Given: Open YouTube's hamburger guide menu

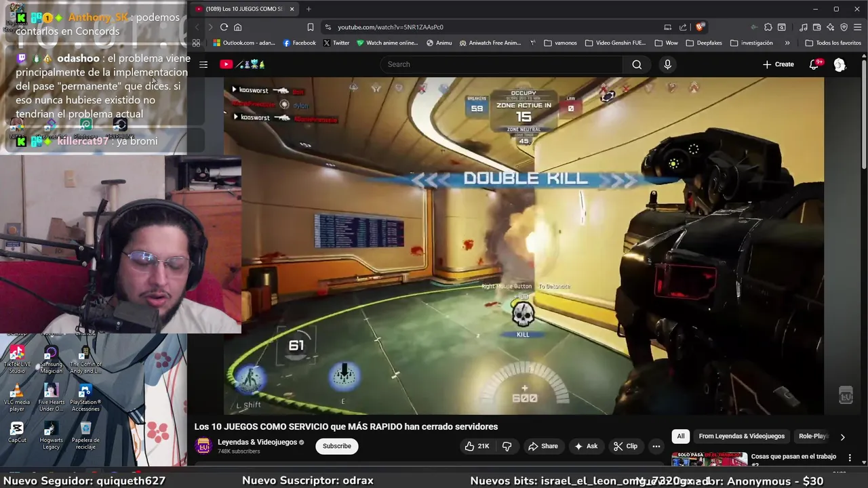Looking at the screenshot, I should (203, 64).
